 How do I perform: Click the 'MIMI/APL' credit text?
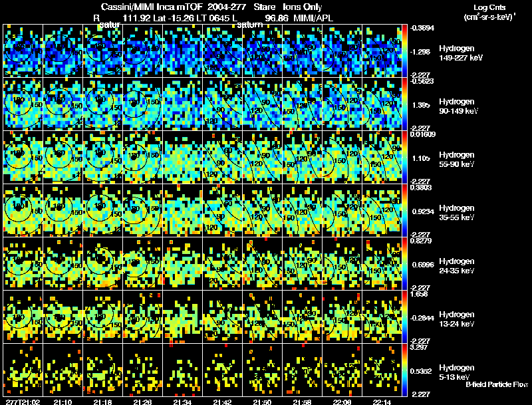313,18
